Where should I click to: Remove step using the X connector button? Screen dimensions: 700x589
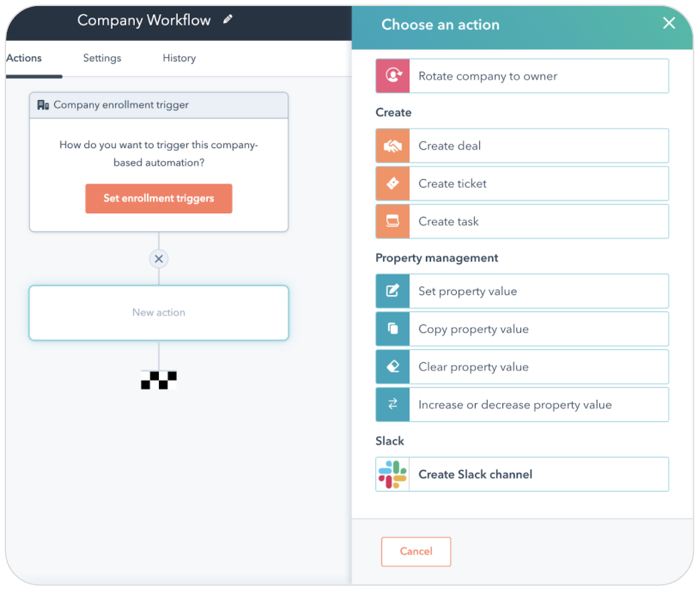(x=159, y=259)
